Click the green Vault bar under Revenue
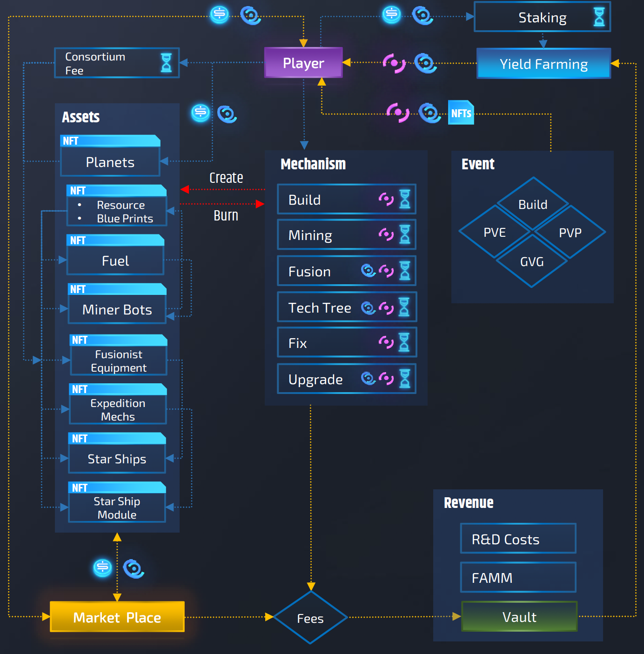Screen dimensions: 644x654 [x=519, y=617]
